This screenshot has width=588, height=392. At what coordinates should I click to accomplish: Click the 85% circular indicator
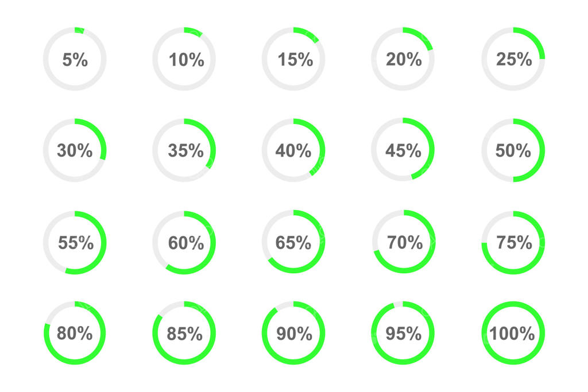184,333
